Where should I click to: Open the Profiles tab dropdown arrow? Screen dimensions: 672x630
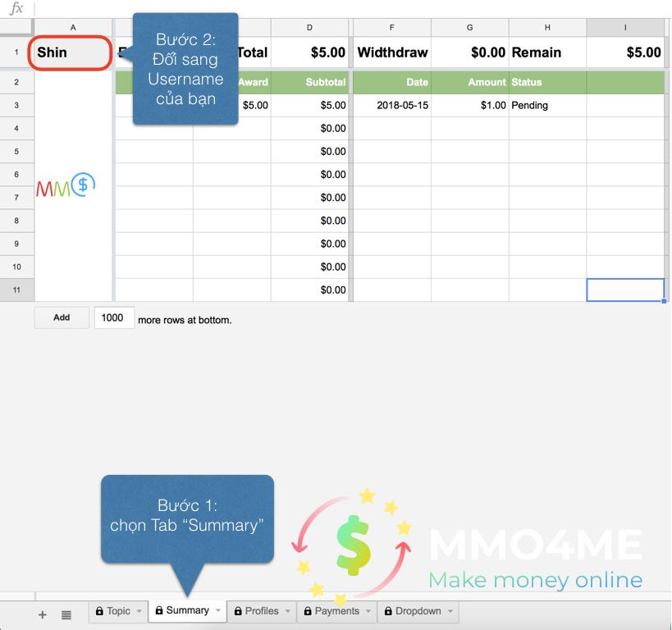[x=287, y=611]
